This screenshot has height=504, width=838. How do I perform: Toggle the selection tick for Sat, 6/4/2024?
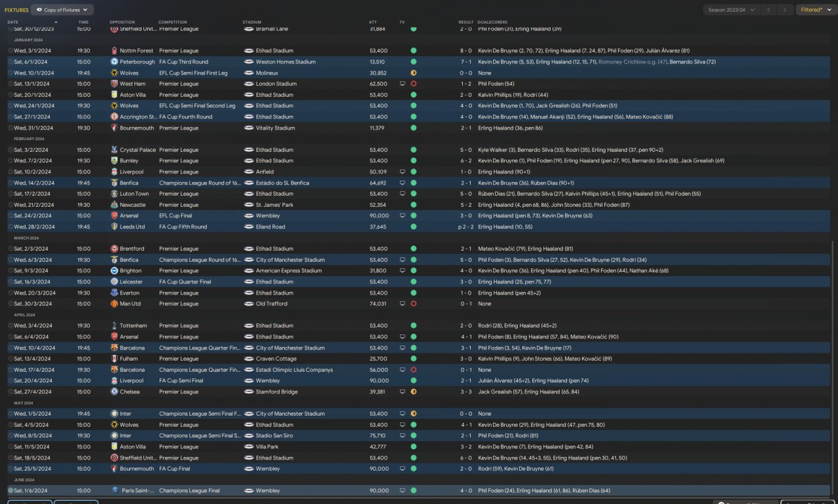pyautogui.click(x=10, y=336)
